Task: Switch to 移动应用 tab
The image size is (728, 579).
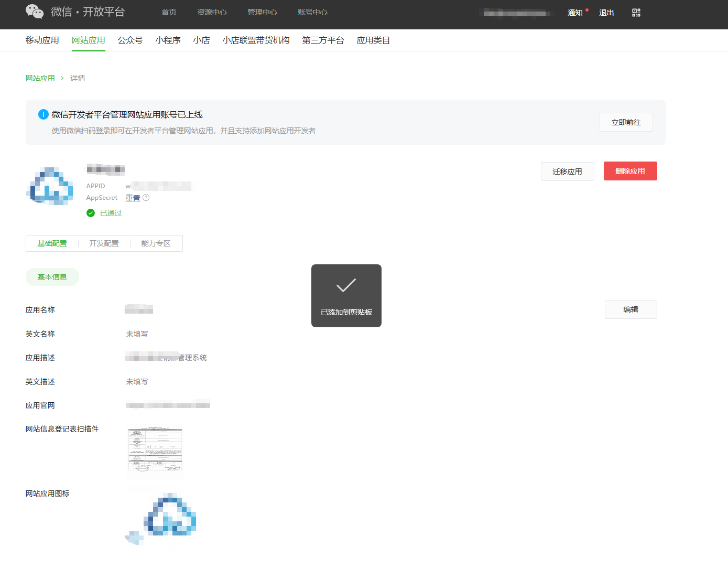Action: [42, 40]
